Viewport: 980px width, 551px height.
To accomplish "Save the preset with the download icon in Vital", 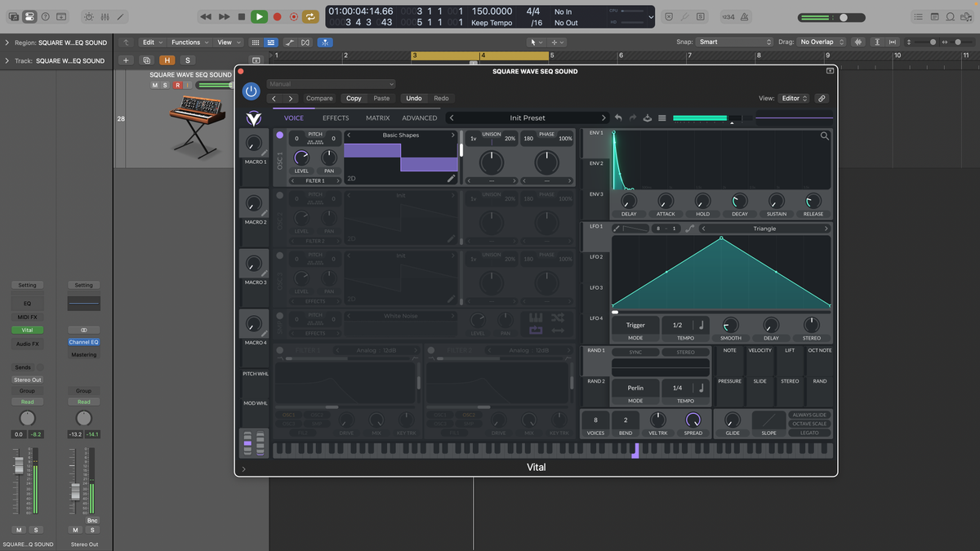I will pyautogui.click(x=648, y=118).
